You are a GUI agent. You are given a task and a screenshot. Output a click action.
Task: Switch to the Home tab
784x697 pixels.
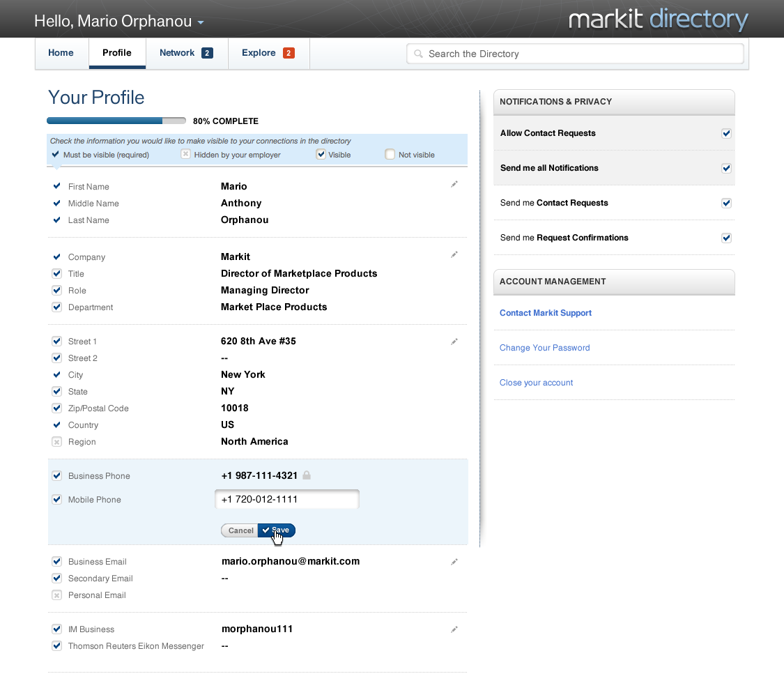coord(61,53)
